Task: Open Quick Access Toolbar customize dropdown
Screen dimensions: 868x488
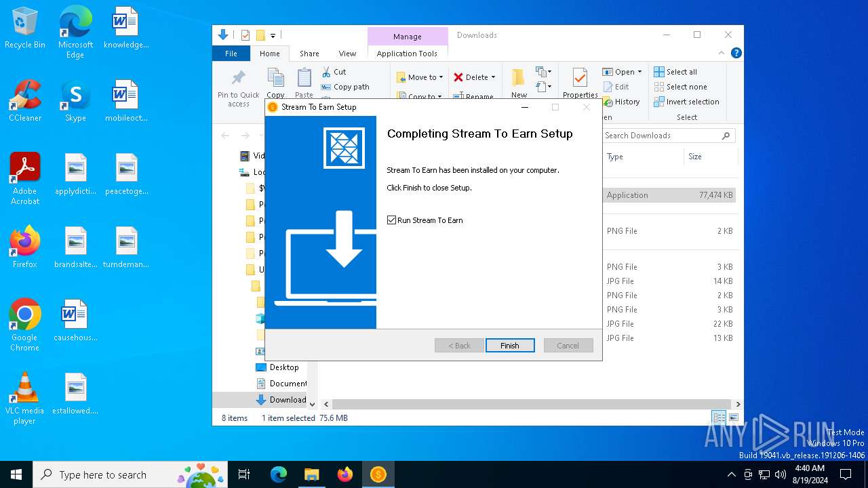Action: tap(273, 35)
